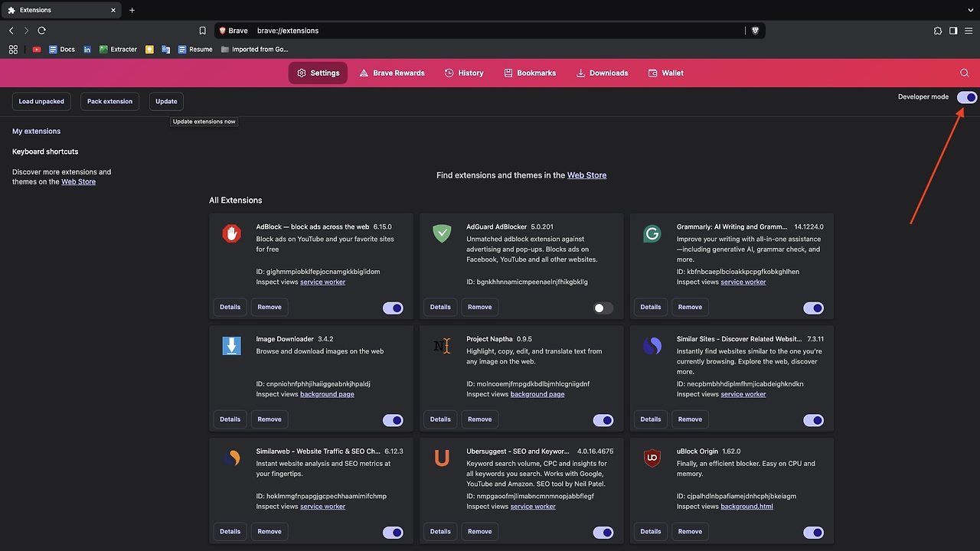Click the uBlock Origin red shield icon
Screen dimensions: 980x551
click(652, 458)
